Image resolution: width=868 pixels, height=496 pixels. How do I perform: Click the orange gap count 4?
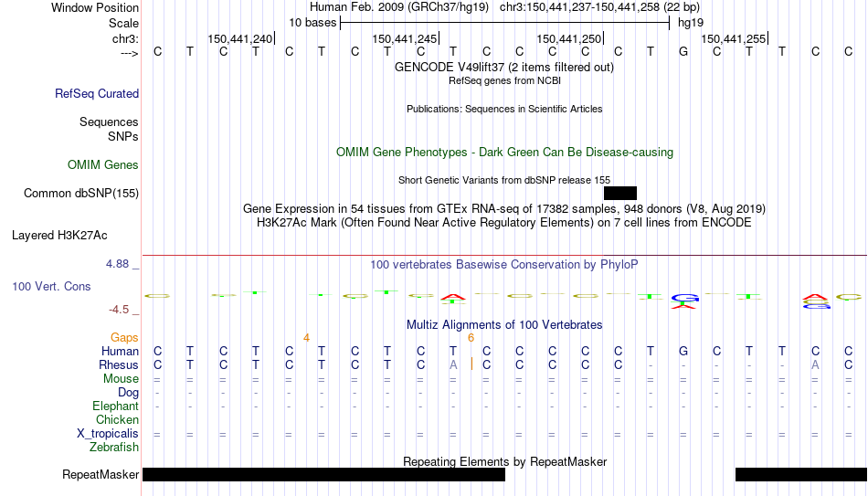[306, 338]
